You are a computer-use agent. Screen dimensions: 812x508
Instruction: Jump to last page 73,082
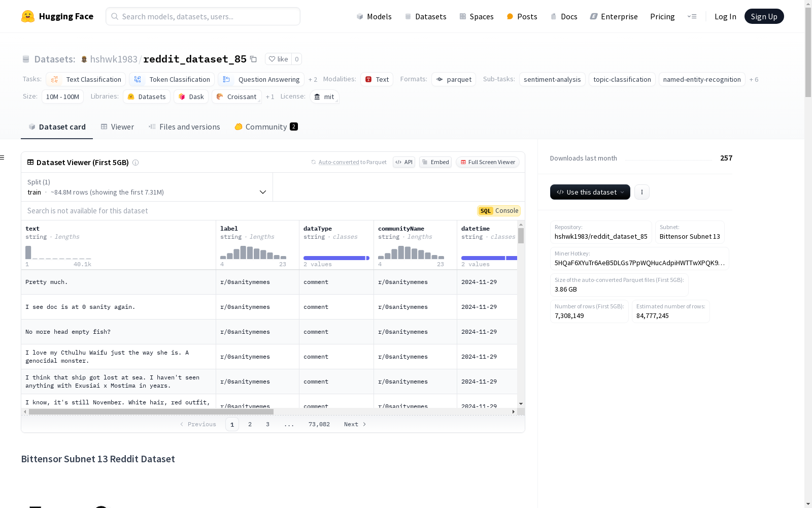[319, 424]
